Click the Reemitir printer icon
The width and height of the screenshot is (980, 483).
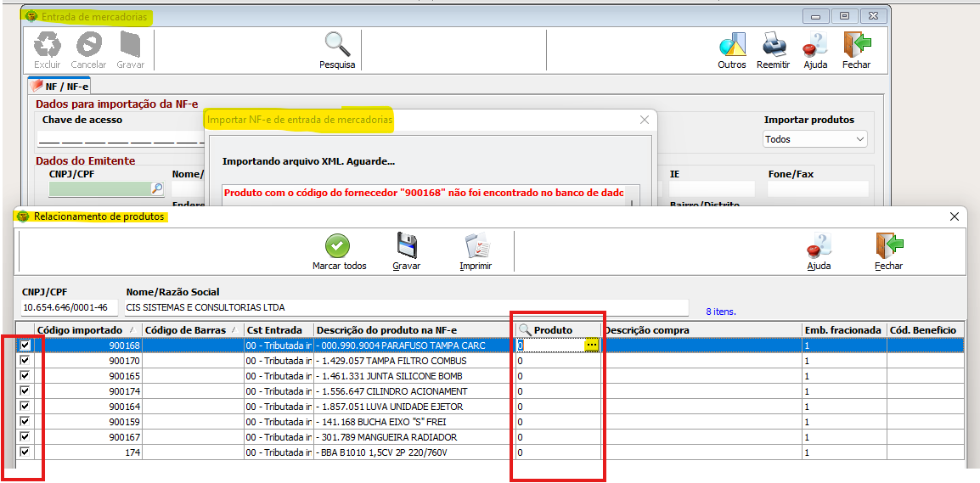click(773, 44)
